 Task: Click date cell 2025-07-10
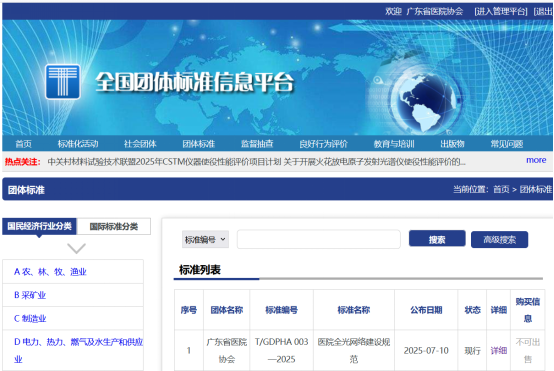pos(426,351)
